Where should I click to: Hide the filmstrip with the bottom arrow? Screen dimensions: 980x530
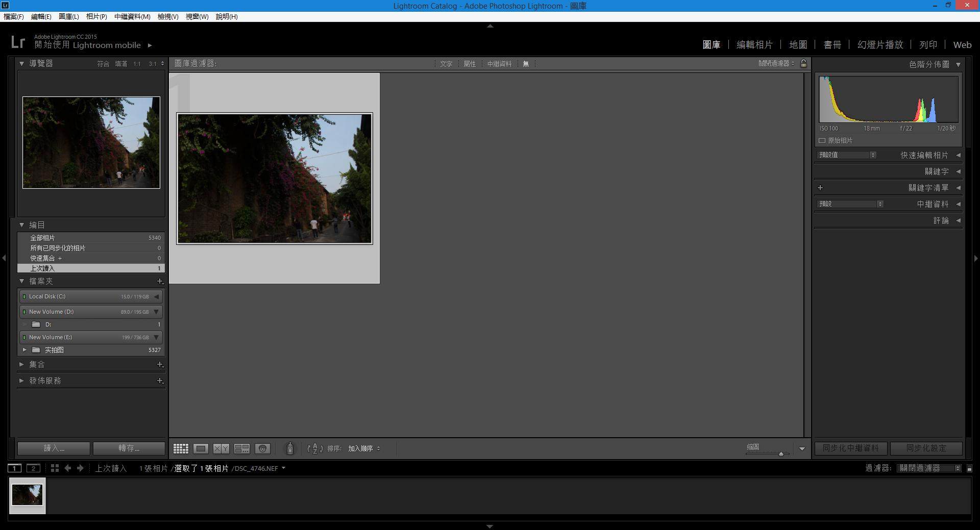click(490, 526)
